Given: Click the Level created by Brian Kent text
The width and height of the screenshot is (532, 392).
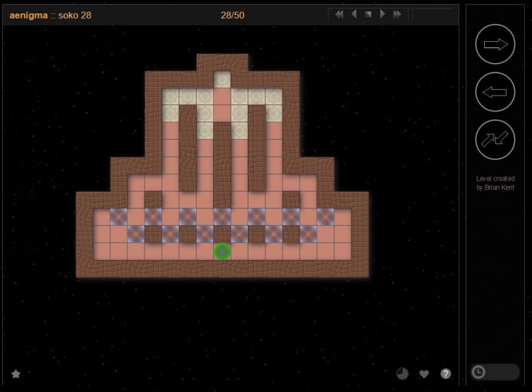Looking at the screenshot, I should point(495,183).
